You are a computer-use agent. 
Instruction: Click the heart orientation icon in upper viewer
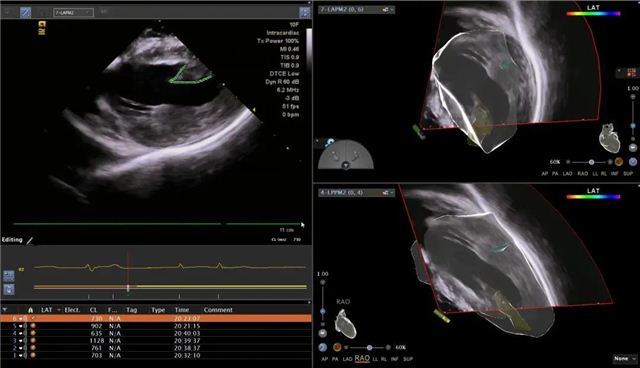click(x=609, y=138)
